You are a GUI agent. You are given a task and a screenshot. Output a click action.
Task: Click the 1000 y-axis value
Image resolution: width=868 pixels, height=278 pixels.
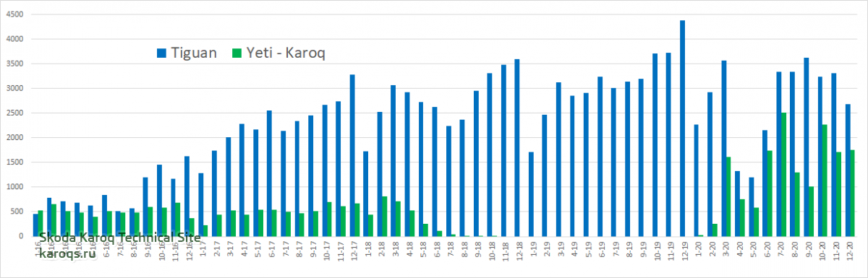[14, 186]
